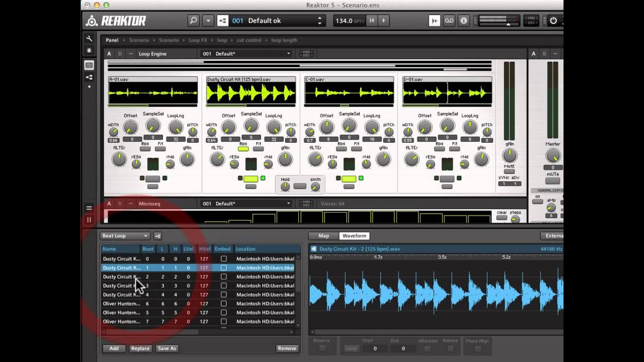644x362 pixels.
Task: Toggle the Reverse option in sample editor
Action: pos(322,348)
